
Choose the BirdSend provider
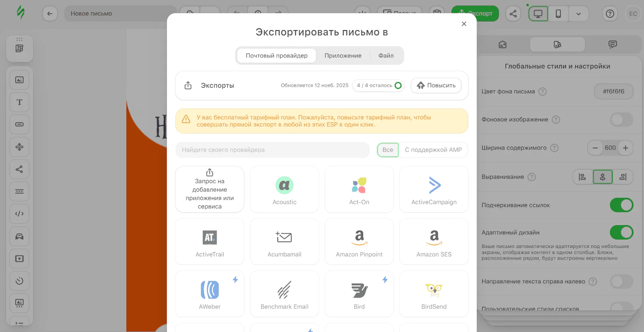click(434, 294)
